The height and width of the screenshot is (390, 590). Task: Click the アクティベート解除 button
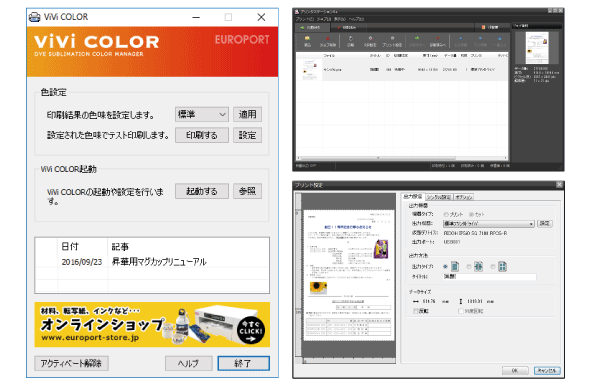point(71,363)
